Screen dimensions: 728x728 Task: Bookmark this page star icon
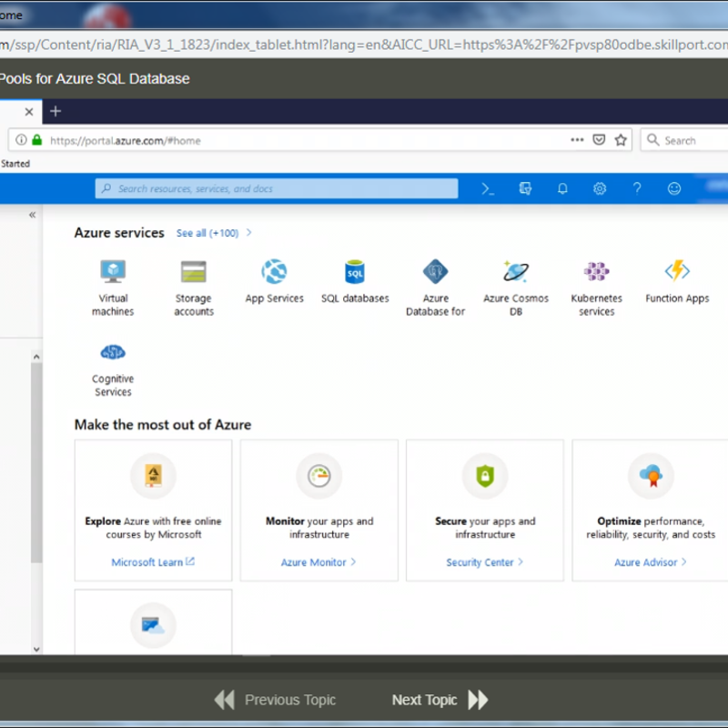[x=621, y=140]
